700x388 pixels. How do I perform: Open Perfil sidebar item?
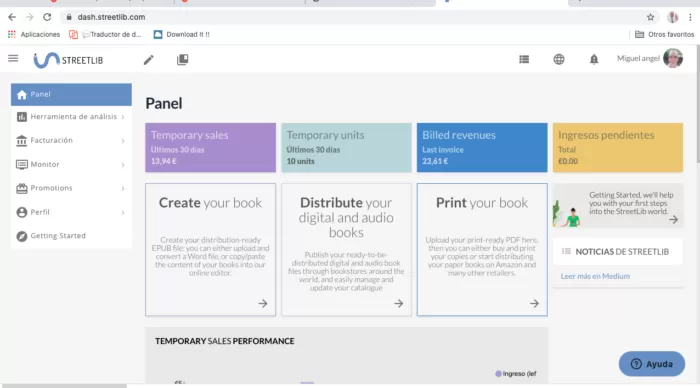point(71,212)
